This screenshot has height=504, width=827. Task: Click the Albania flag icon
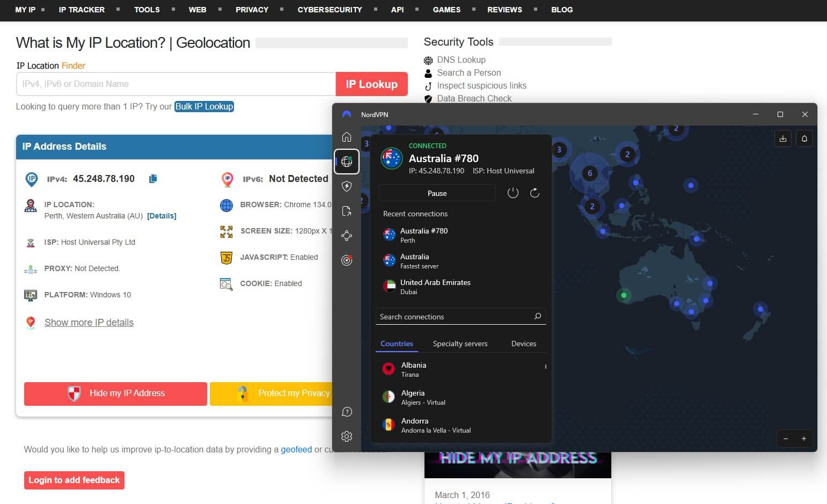389,369
